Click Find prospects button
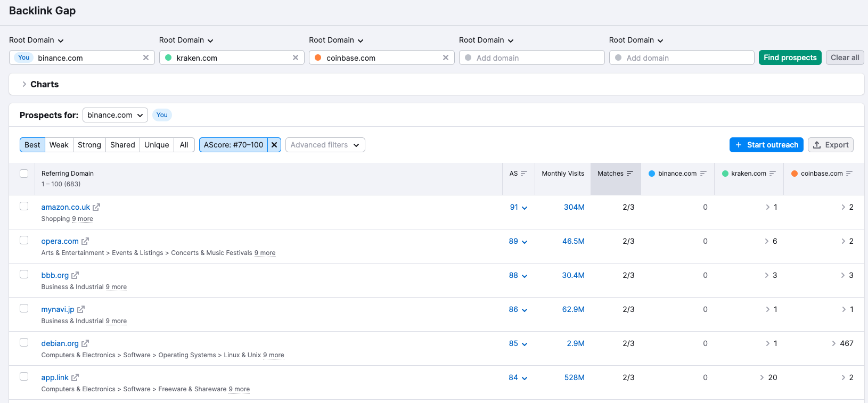The image size is (868, 403). pyautogui.click(x=790, y=57)
